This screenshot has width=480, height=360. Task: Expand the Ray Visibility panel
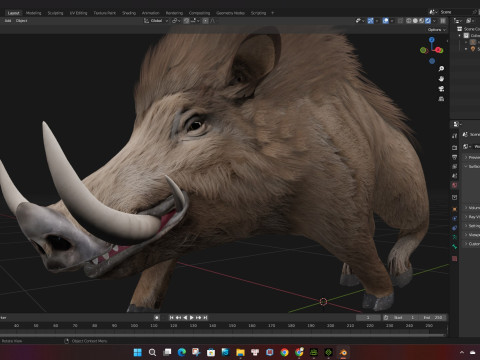472,217
